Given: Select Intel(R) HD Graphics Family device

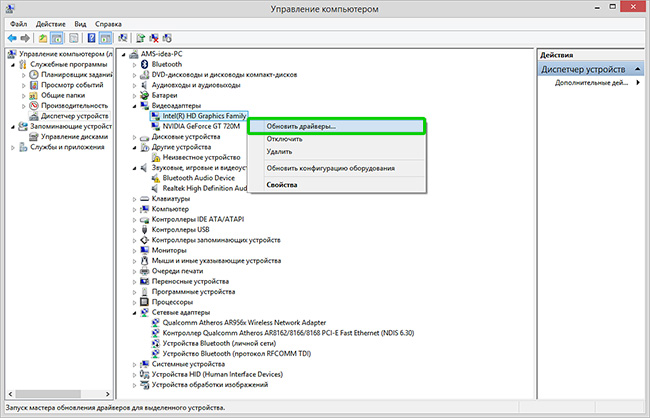Looking at the screenshot, I should (204, 116).
